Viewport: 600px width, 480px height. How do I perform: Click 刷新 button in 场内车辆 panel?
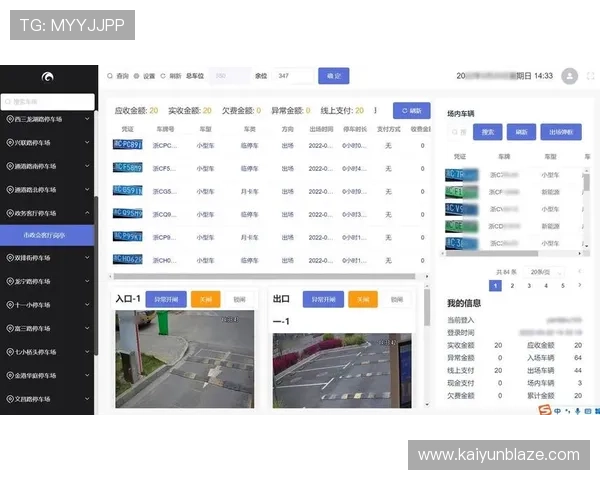[521, 132]
